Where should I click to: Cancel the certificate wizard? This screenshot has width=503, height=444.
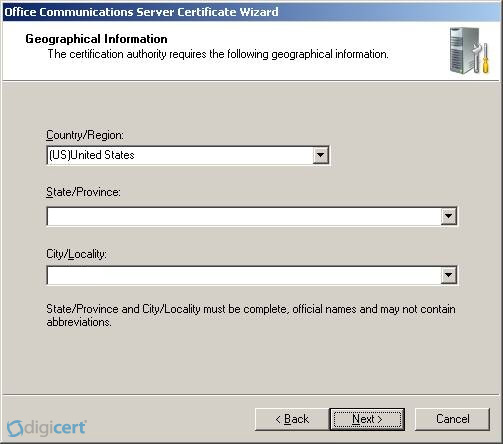453,419
